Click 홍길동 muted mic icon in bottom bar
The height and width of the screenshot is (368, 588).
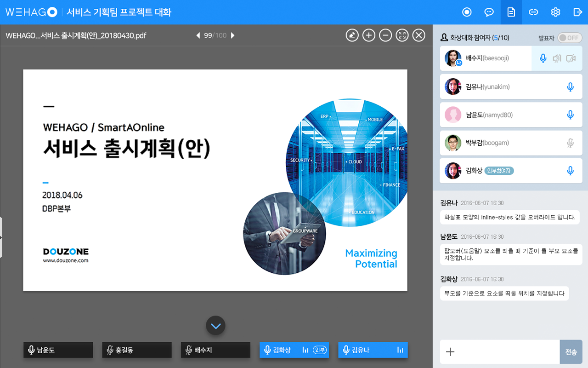point(110,350)
